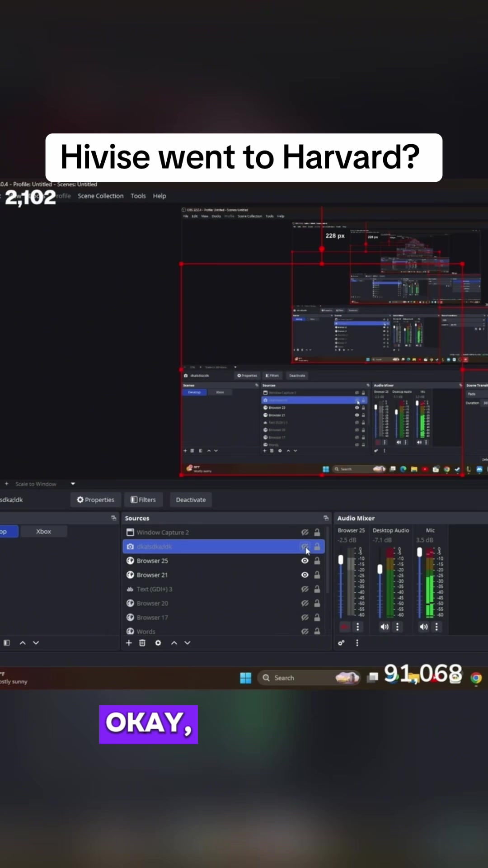Open Desktop Audio mixer three-dot menu

pyautogui.click(x=398, y=627)
